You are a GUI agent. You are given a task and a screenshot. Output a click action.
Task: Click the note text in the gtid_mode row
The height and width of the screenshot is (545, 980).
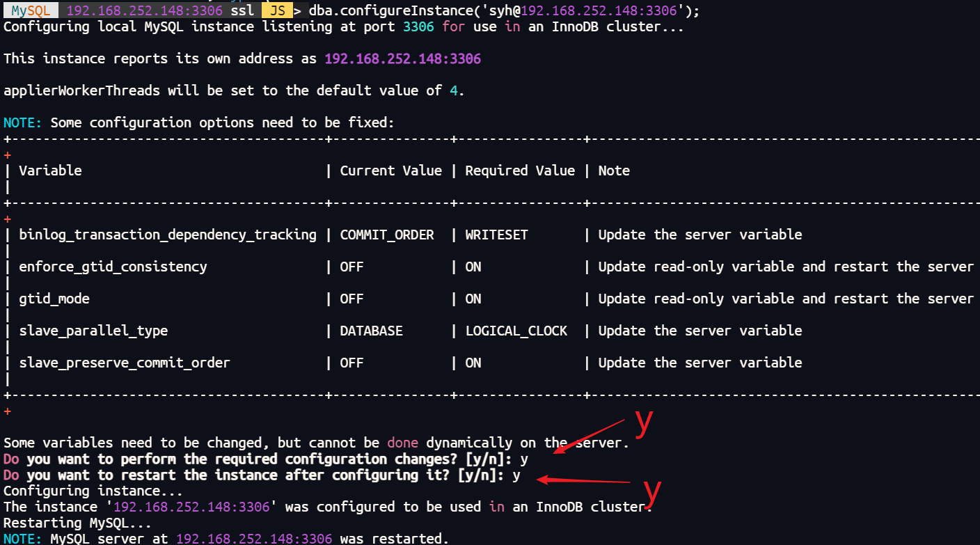pos(786,299)
